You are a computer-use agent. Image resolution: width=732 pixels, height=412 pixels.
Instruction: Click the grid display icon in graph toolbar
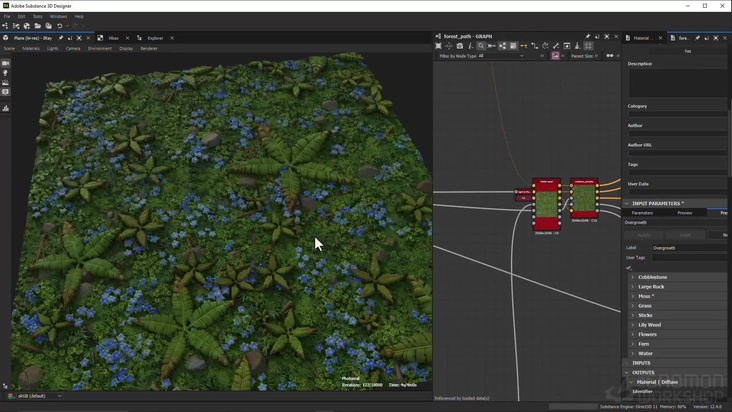pos(588,46)
